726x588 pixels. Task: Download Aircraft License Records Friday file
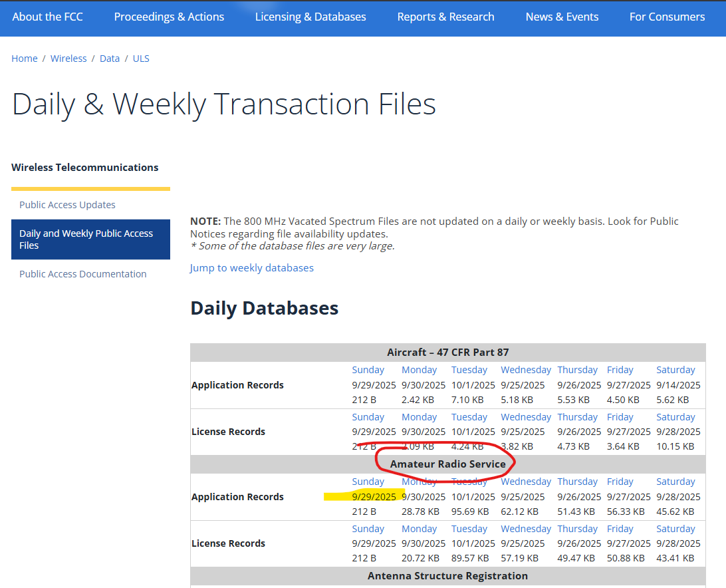[x=620, y=417]
